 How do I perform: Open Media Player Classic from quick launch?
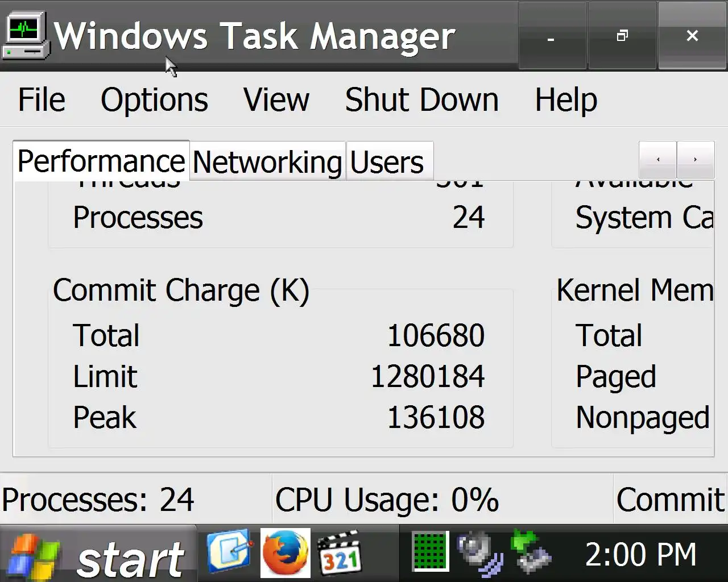[x=340, y=552]
